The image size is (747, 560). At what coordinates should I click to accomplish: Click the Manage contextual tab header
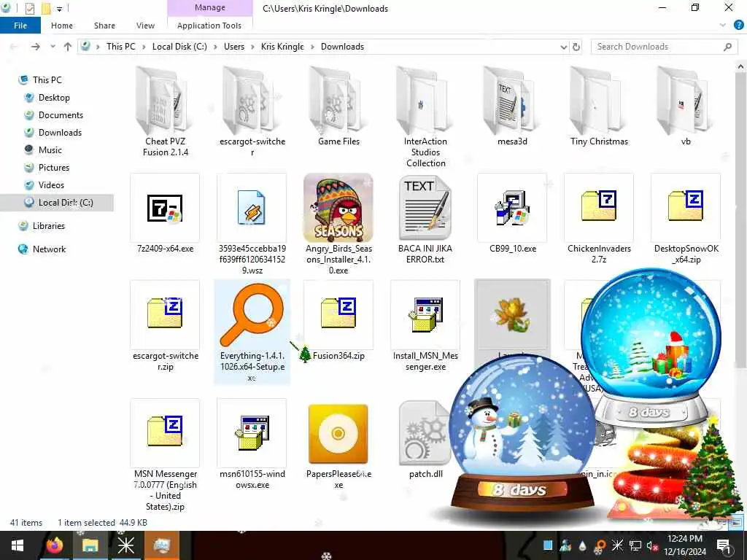[x=209, y=7]
